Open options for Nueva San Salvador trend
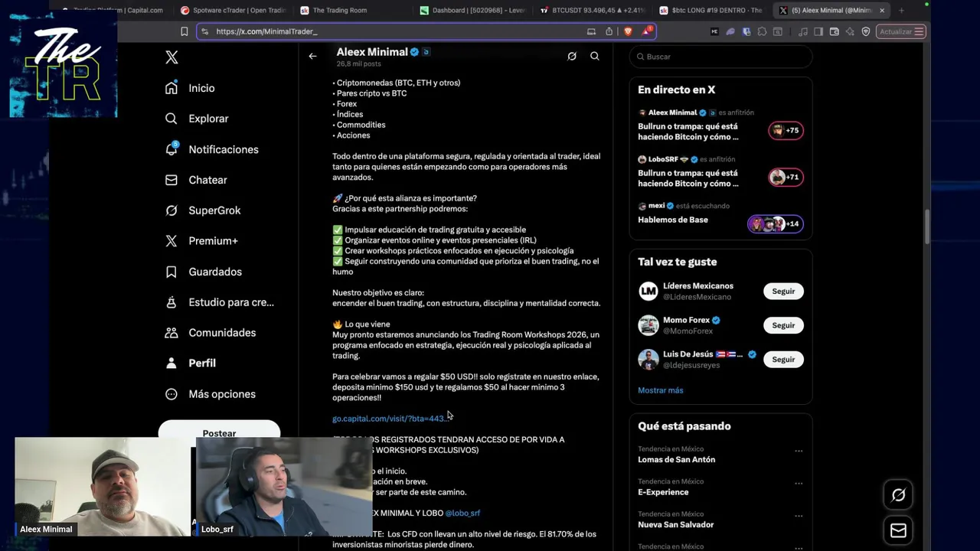Viewport: 980px width, 551px height. click(x=799, y=515)
